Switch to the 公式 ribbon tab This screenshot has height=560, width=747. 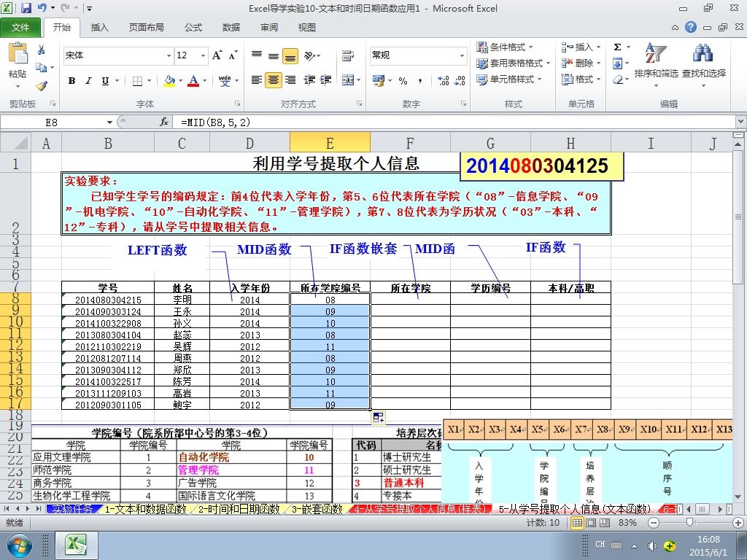coord(193,27)
